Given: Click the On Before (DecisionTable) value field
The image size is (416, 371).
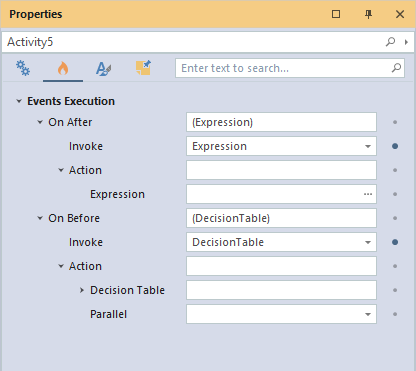Looking at the screenshot, I should click(x=281, y=218).
